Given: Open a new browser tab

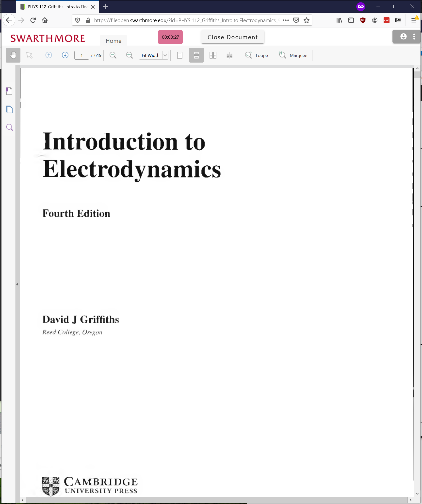Looking at the screenshot, I should [x=105, y=7].
